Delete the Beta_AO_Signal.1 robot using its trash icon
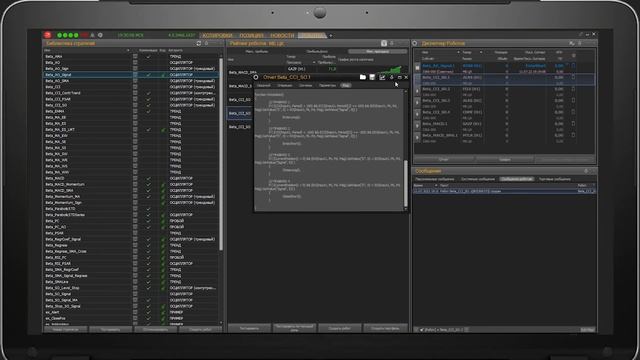This screenshot has height=360, width=640. click(x=573, y=65)
